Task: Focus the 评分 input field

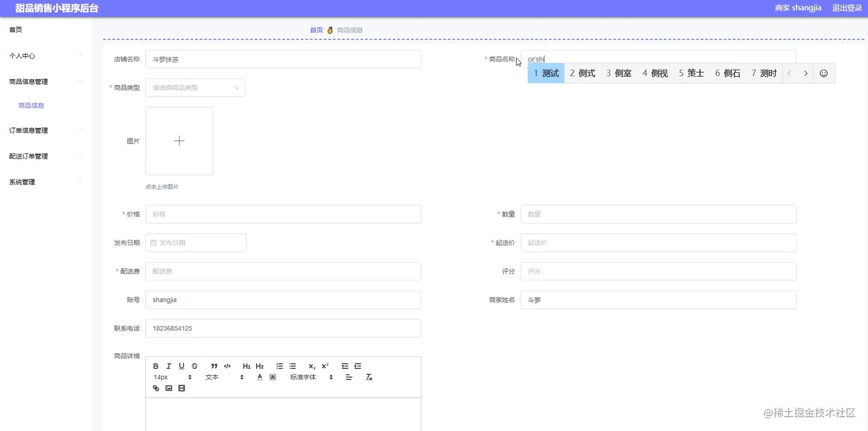Action: point(658,271)
